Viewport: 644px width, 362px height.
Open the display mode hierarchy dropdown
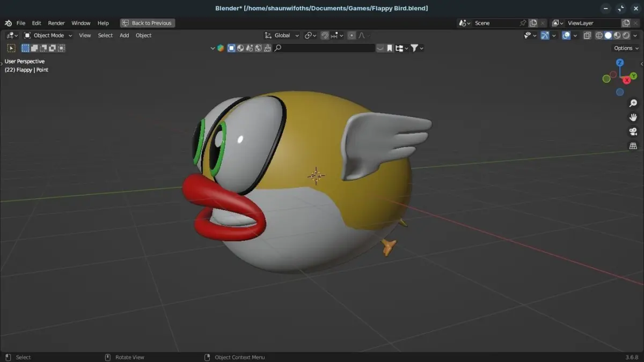pyautogui.click(x=402, y=48)
